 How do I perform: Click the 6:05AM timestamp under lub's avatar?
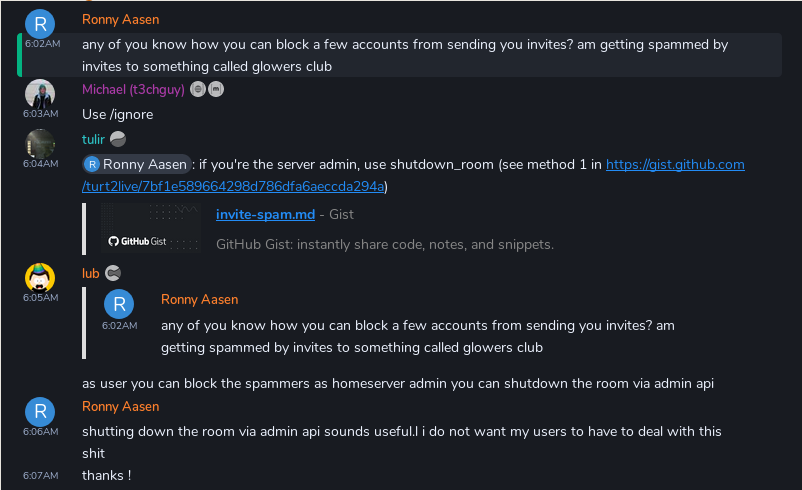(x=40, y=297)
